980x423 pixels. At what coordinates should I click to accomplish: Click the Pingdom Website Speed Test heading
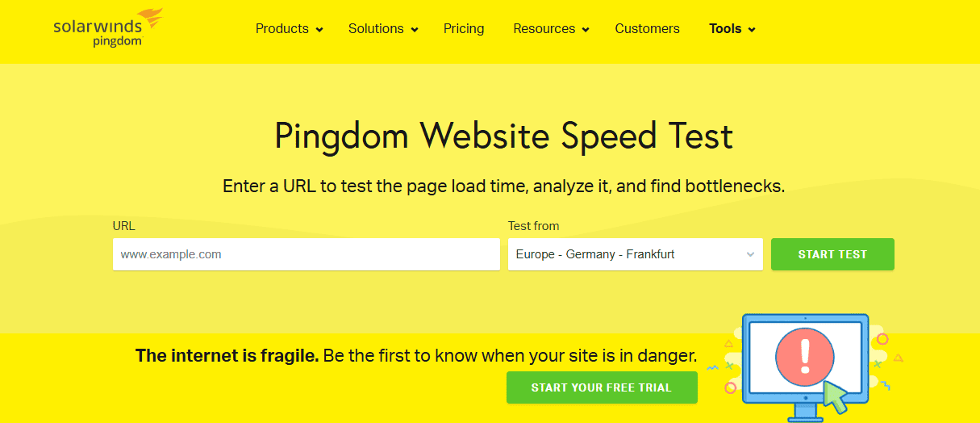pyautogui.click(x=503, y=136)
